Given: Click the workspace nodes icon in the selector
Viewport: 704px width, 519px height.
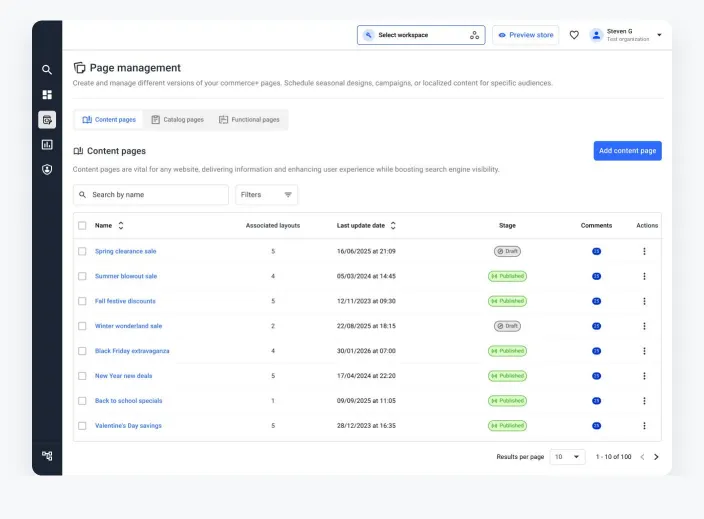Looking at the screenshot, I should tap(475, 35).
